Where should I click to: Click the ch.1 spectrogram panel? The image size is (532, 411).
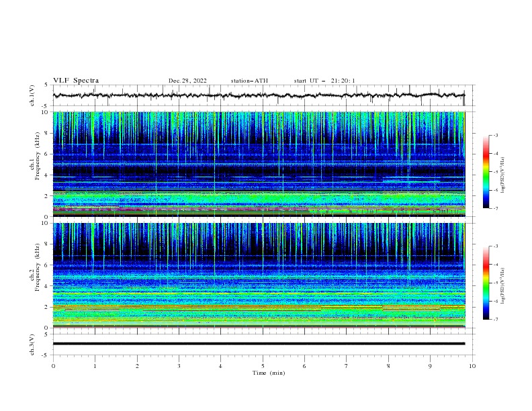point(259,164)
